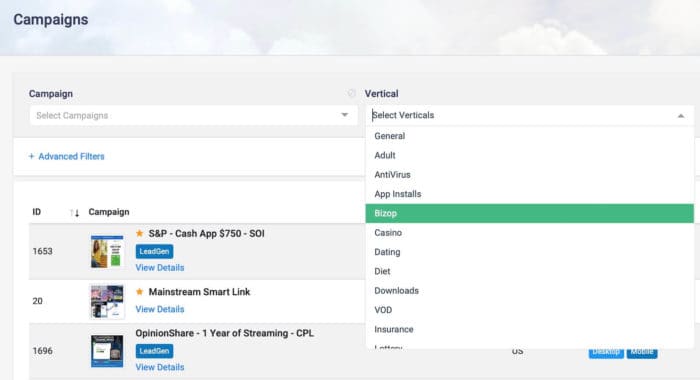This screenshot has width=700, height=380.
Task: Open OpinionShare campaign thumbnail
Action: [x=107, y=351]
